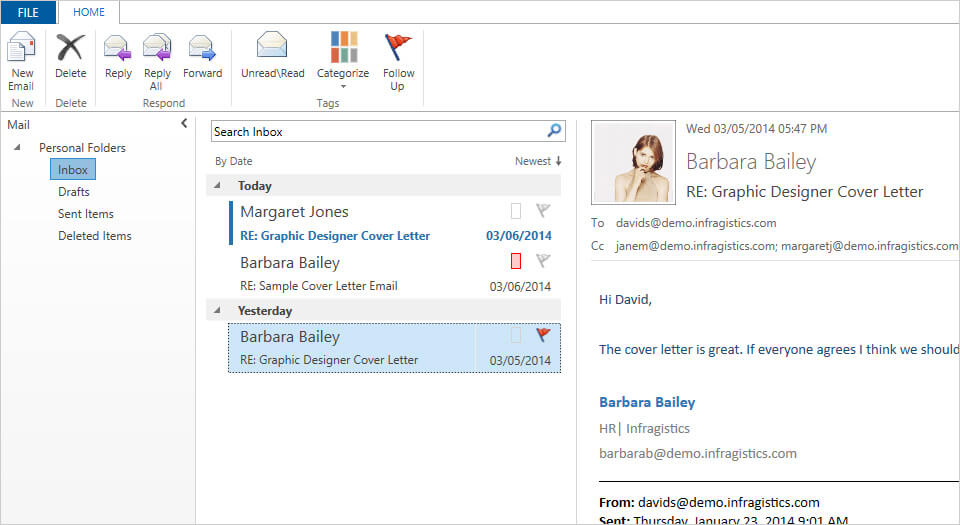The width and height of the screenshot is (960, 525).
Task: Click the Follow Up flag icon
Action: 398,50
